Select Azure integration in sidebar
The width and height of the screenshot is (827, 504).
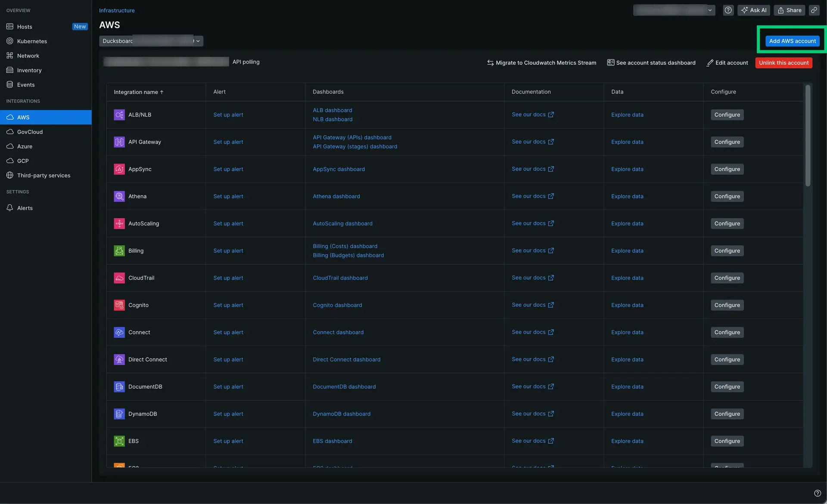click(46, 146)
